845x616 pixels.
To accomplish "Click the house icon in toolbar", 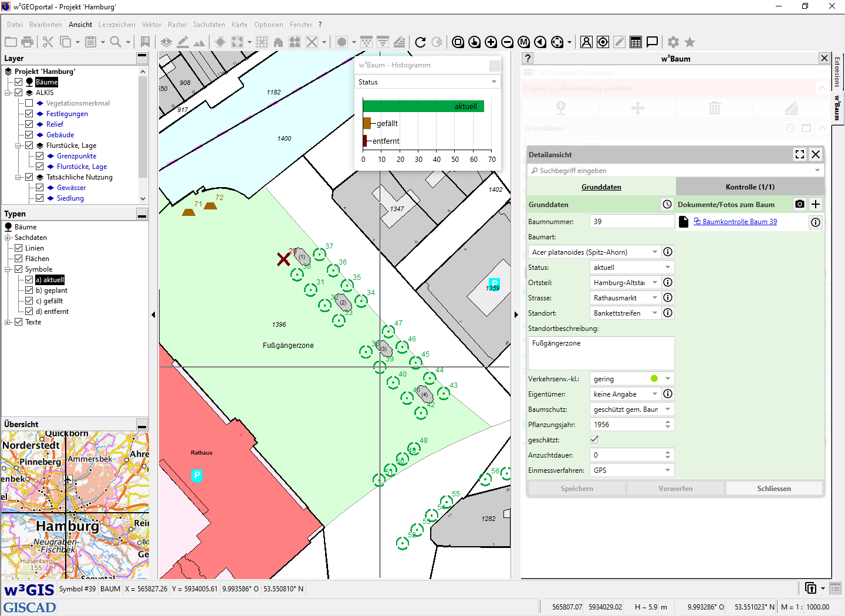I will coord(278,42).
